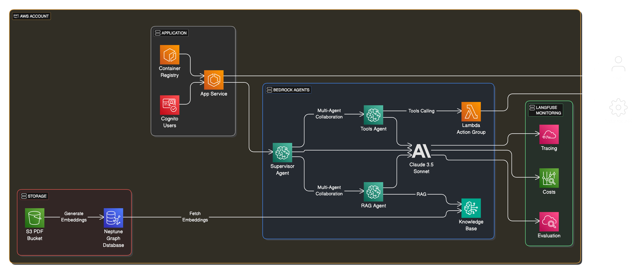Click the 'LANGFUSE MONITORING' group label
The image size is (644, 273).
(545, 110)
